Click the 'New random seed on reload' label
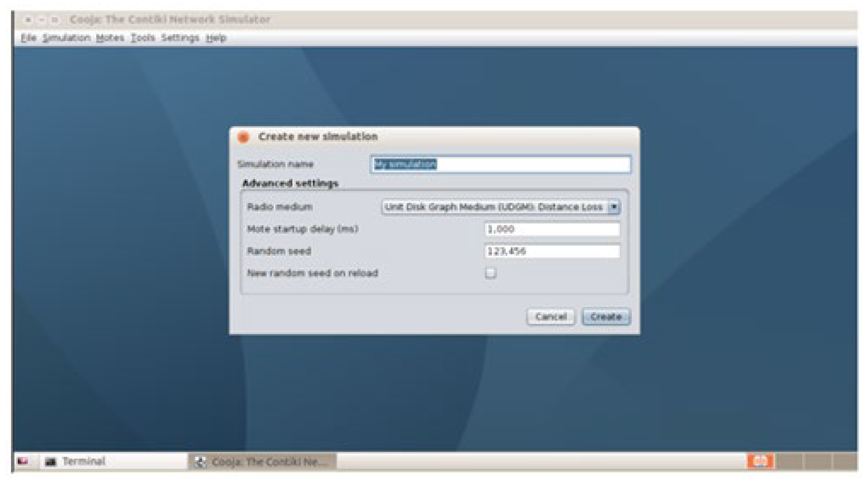Screen dimensions: 868x483 (313, 273)
